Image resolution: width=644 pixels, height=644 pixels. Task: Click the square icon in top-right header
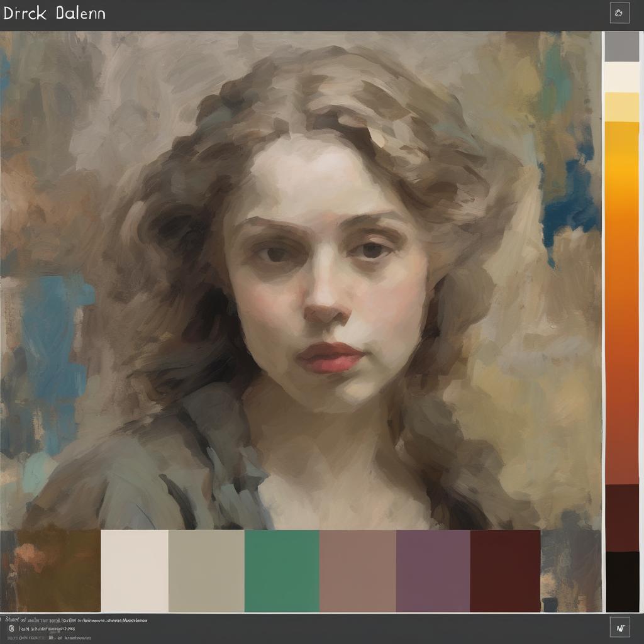(x=619, y=13)
